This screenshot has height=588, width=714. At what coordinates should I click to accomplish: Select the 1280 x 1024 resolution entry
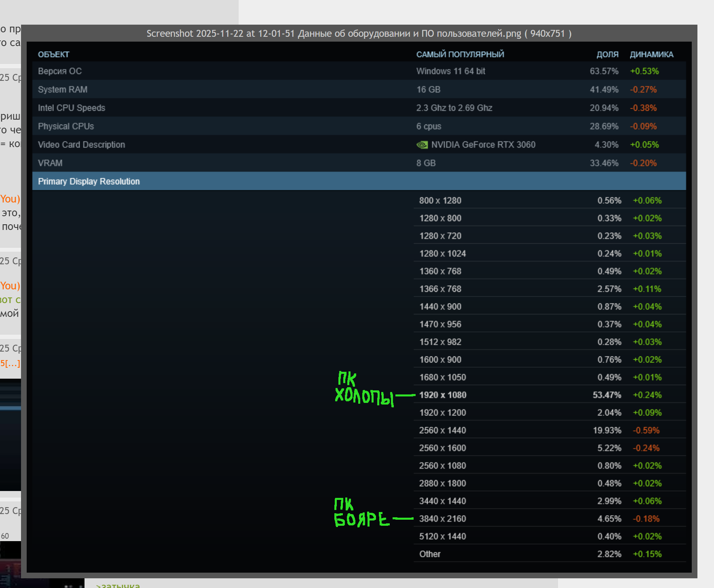[443, 253]
